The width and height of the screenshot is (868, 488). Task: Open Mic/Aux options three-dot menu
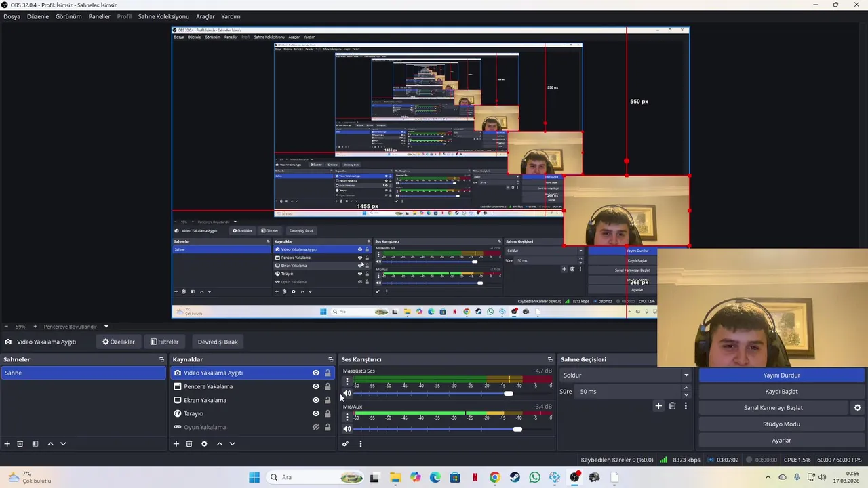pos(347,417)
